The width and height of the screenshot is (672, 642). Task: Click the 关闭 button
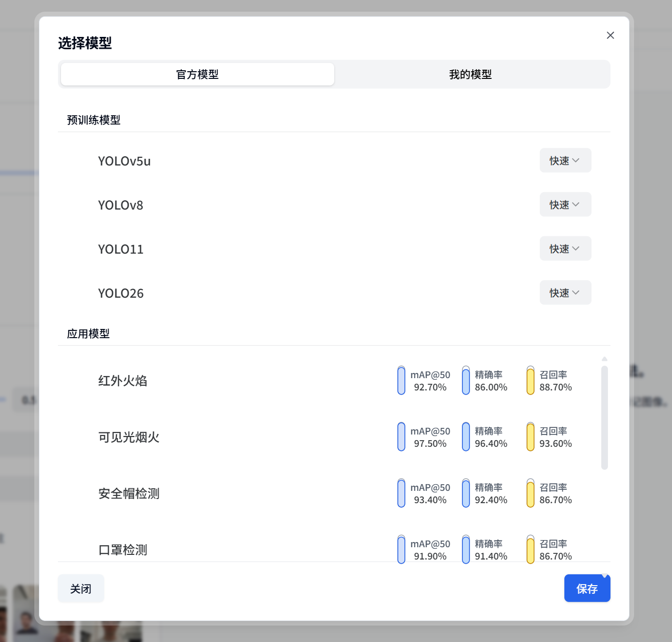pyautogui.click(x=81, y=589)
